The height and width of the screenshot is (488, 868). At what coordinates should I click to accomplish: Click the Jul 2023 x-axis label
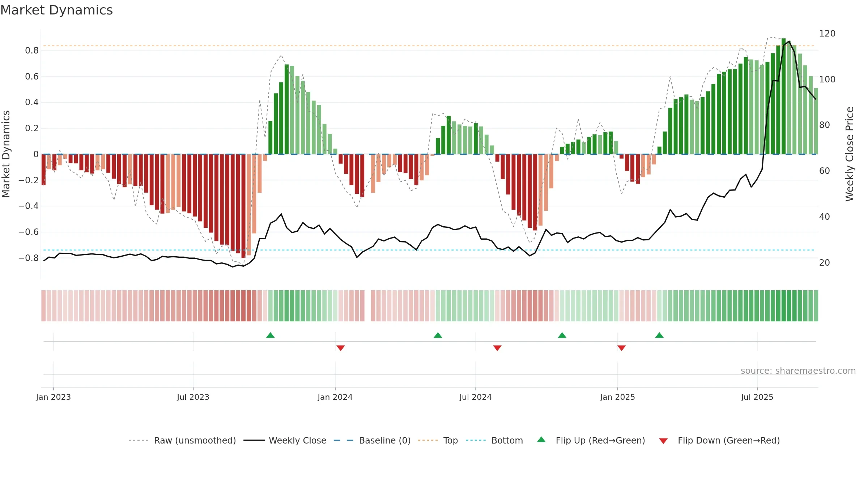coord(193,397)
